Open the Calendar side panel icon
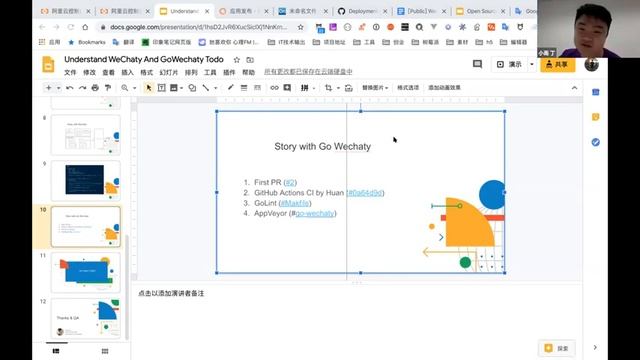640x360 pixels. pyautogui.click(x=596, y=92)
